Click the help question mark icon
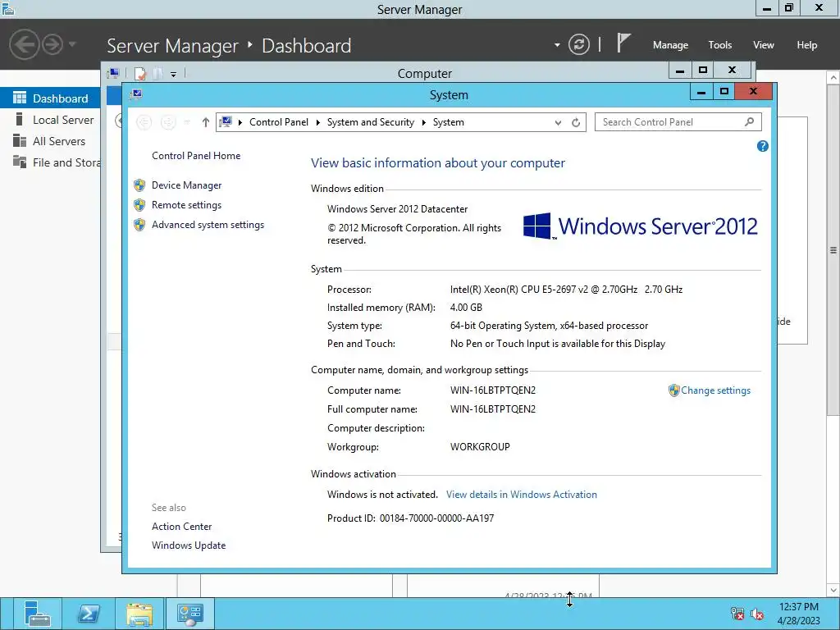Image resolution: width=840 pixels, height=630 pixels. tap(762, 146)
